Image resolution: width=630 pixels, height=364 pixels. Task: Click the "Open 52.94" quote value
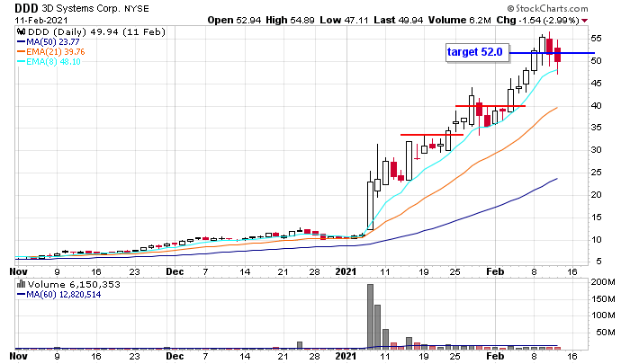(x=234, y=20)
